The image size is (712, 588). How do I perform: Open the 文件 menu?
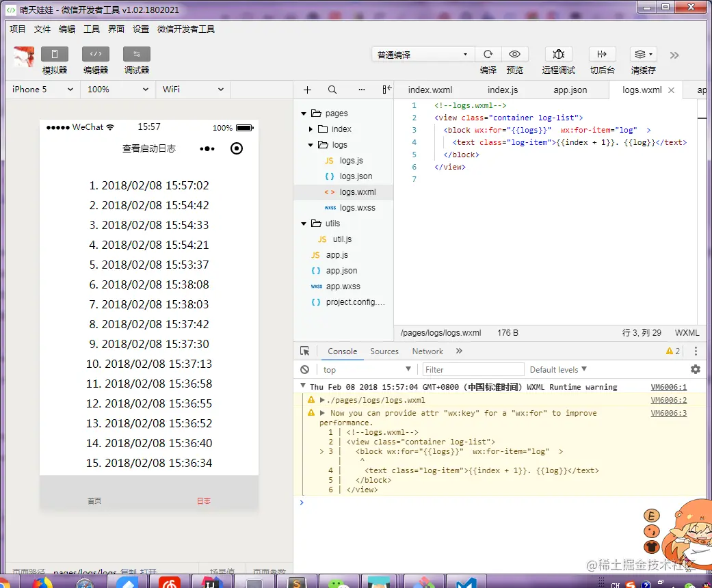click(x=42, y=29)
